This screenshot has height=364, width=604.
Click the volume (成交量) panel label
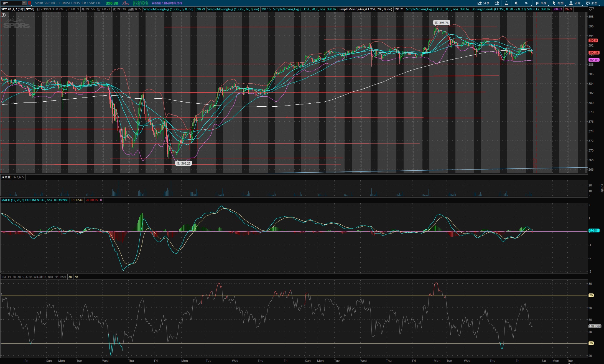pos(6,177)
